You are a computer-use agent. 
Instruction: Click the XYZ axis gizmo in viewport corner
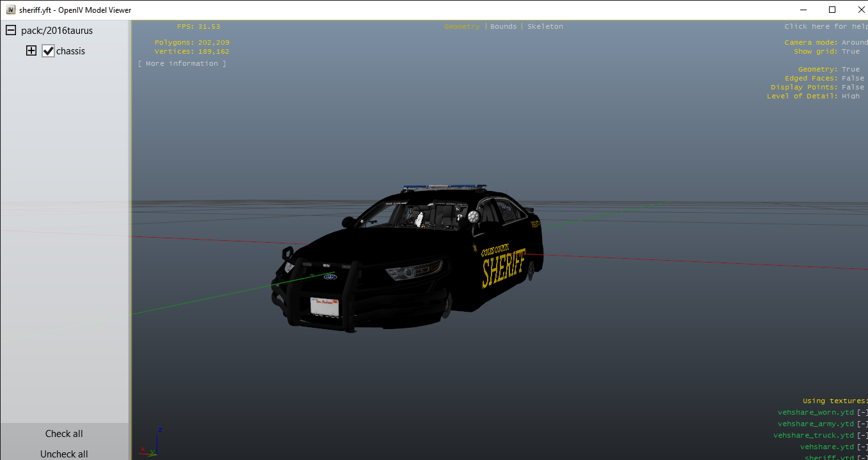coord(151,443)
